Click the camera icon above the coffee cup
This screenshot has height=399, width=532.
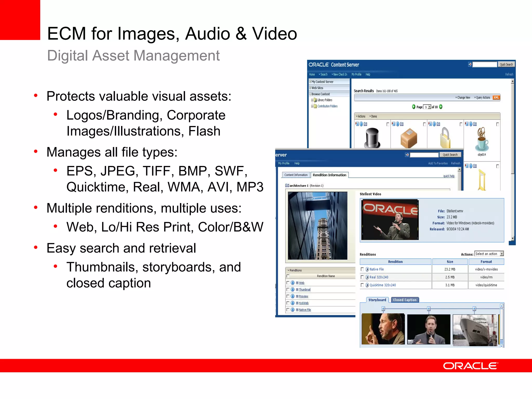(475, 124)
